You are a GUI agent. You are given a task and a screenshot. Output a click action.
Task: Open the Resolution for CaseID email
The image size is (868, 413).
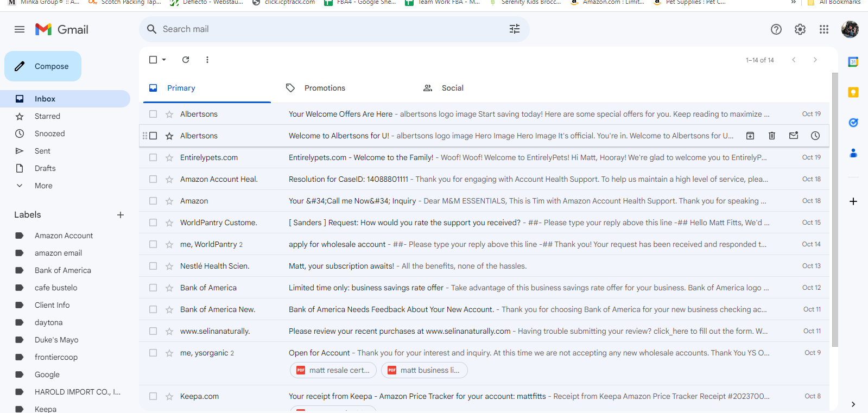pyautogui.click(x=484, y=179)
